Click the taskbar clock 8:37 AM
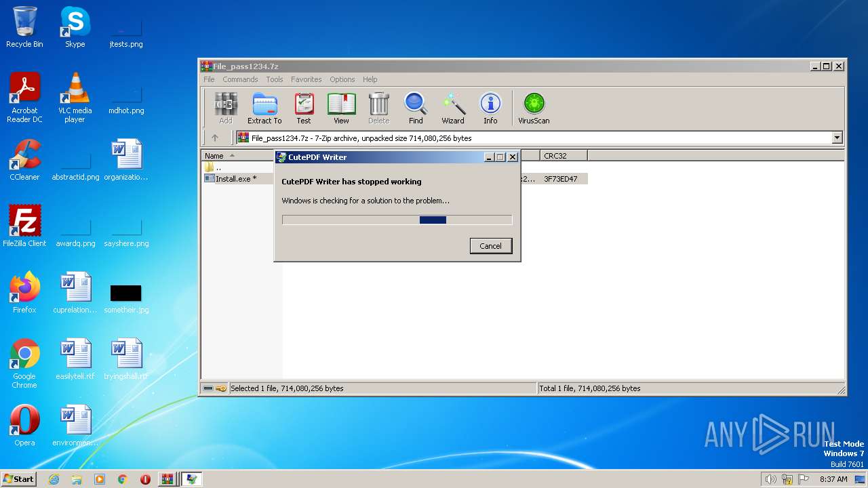 833,479
